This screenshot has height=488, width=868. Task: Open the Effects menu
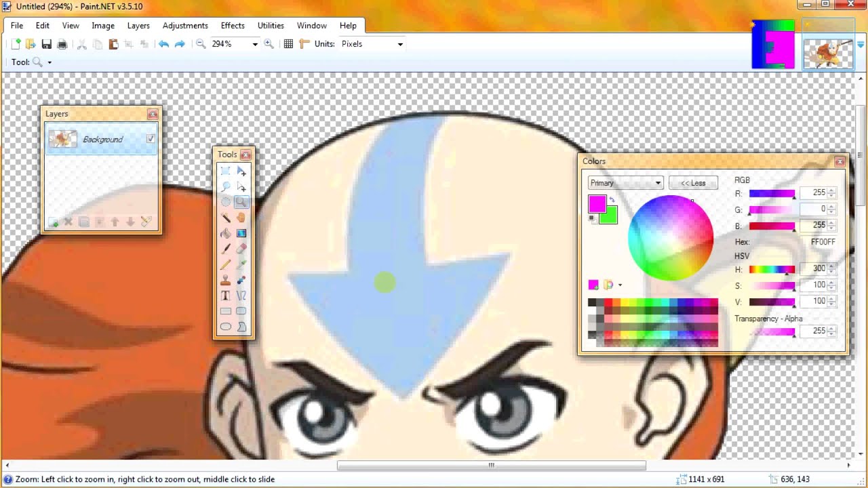[x=233, y=26]
